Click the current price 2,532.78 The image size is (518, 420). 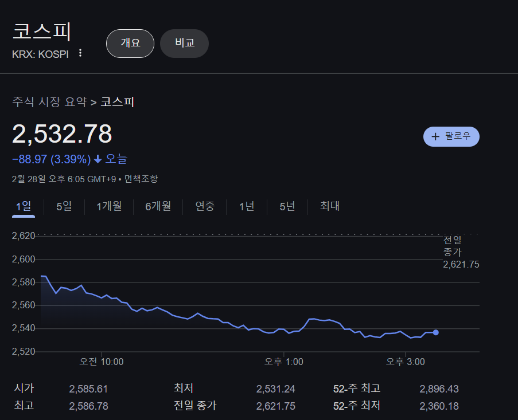click(62, 134)
